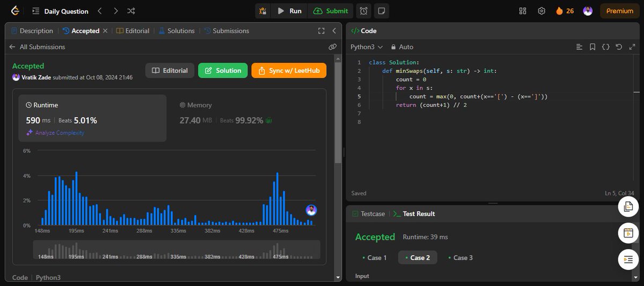Open settings gear icon
The height and width of the screenshot is (286, 644).
tap(541, 11)
